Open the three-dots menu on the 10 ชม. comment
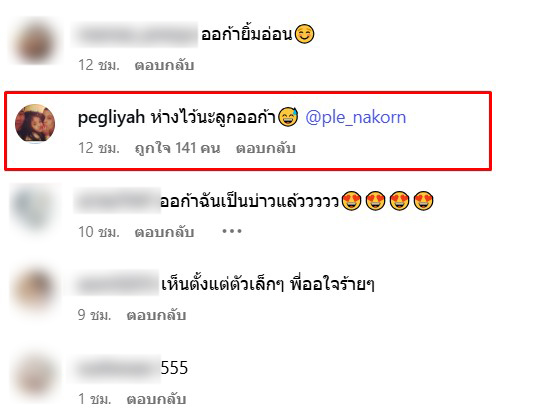This screenshot has height=411, width=558. pos(232,231)
